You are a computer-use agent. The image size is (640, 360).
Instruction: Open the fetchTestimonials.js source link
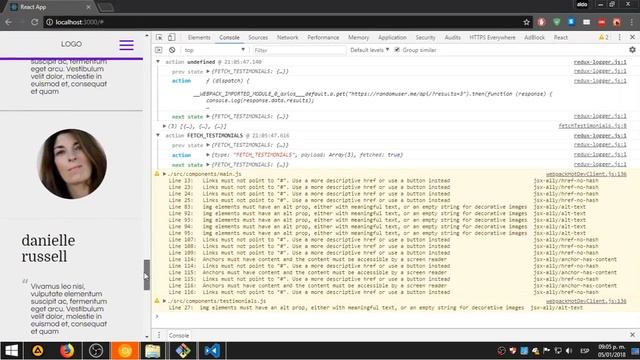coord(592,126)
